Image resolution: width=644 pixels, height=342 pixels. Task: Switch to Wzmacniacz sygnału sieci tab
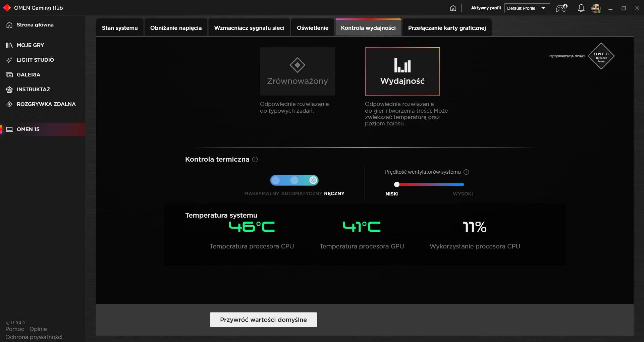(249, 28)
